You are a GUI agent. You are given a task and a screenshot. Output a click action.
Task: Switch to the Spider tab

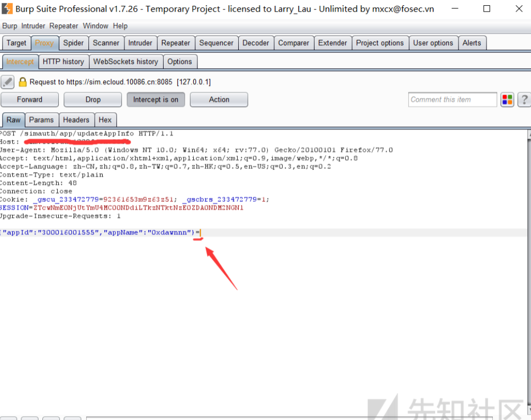tap(74, 43)
